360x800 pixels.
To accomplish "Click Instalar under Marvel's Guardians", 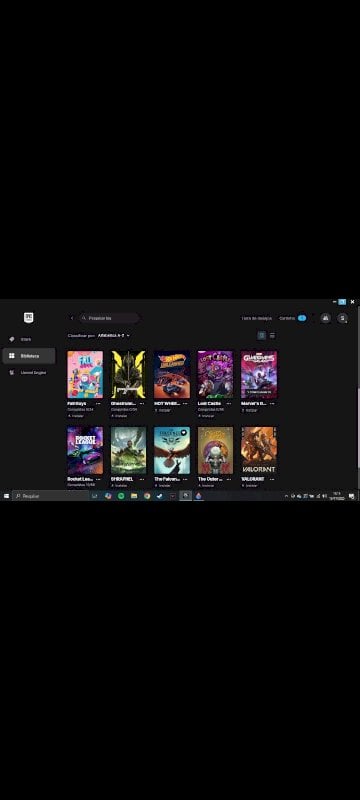I will pyautogui.click(x=250, y=410).
